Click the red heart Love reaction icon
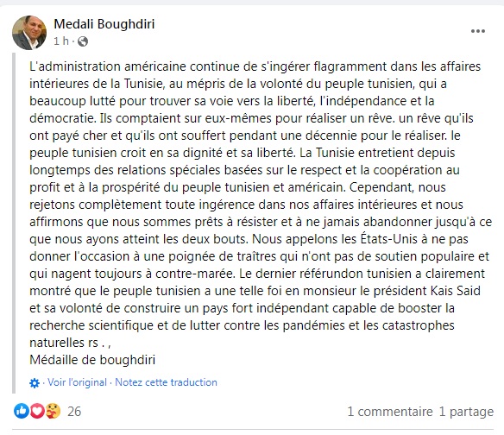Viewport: 504px width, 435px height. pyautogui.click(x=37, y=411)
